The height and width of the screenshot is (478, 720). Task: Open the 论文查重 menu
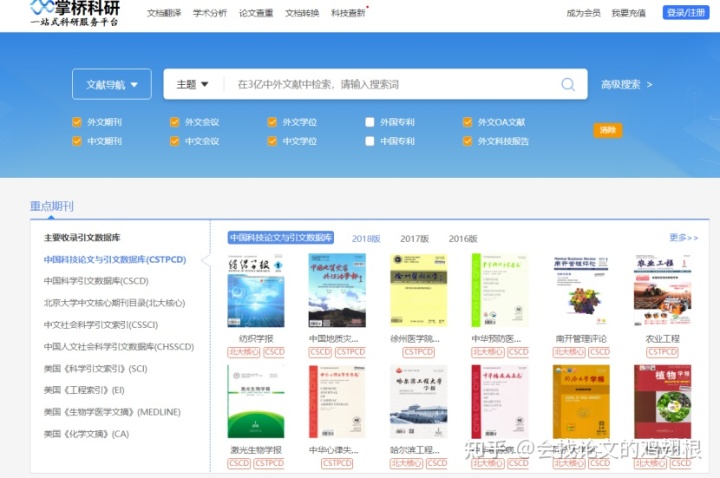[x=256, y=13]
